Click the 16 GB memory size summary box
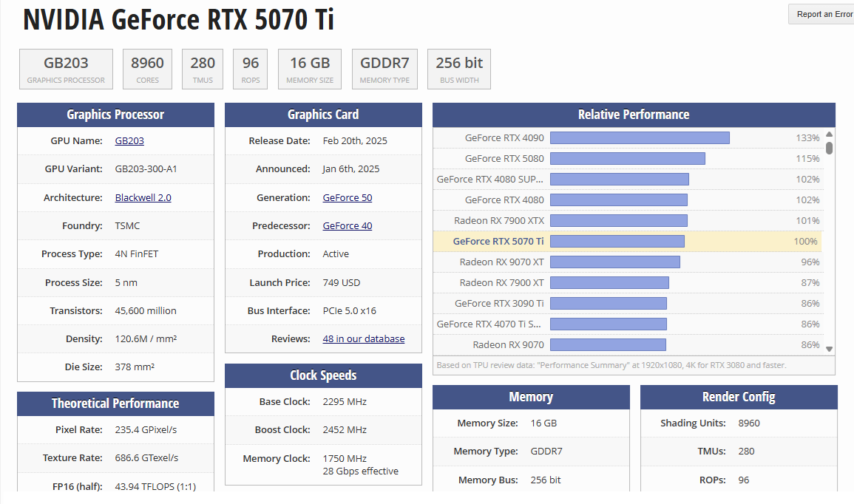Screen dimensions: 854x504 (310, 69)
